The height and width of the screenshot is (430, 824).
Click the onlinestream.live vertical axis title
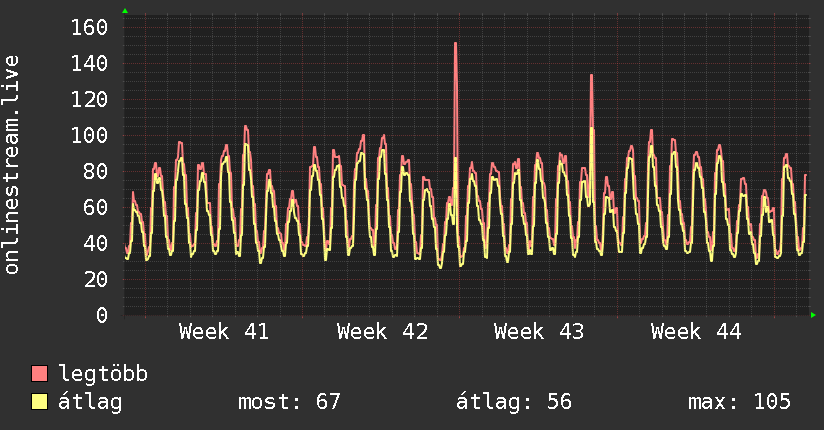(12, 165)
